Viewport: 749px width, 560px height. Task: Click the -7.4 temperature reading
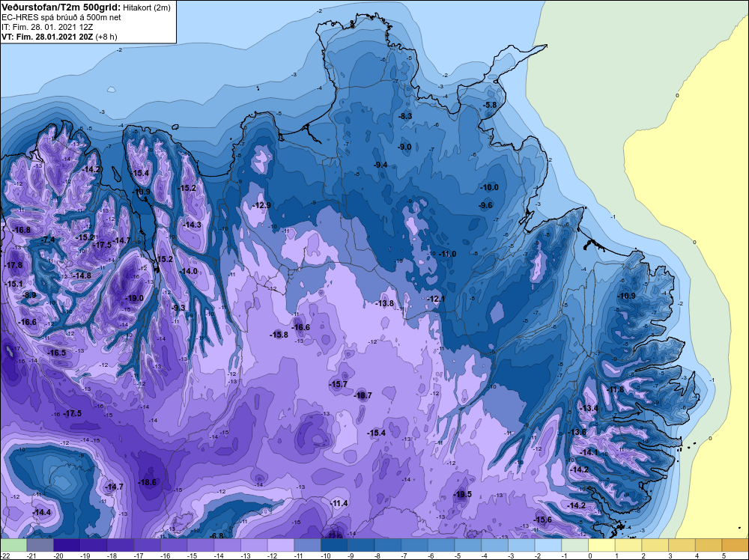click(48, 240)
